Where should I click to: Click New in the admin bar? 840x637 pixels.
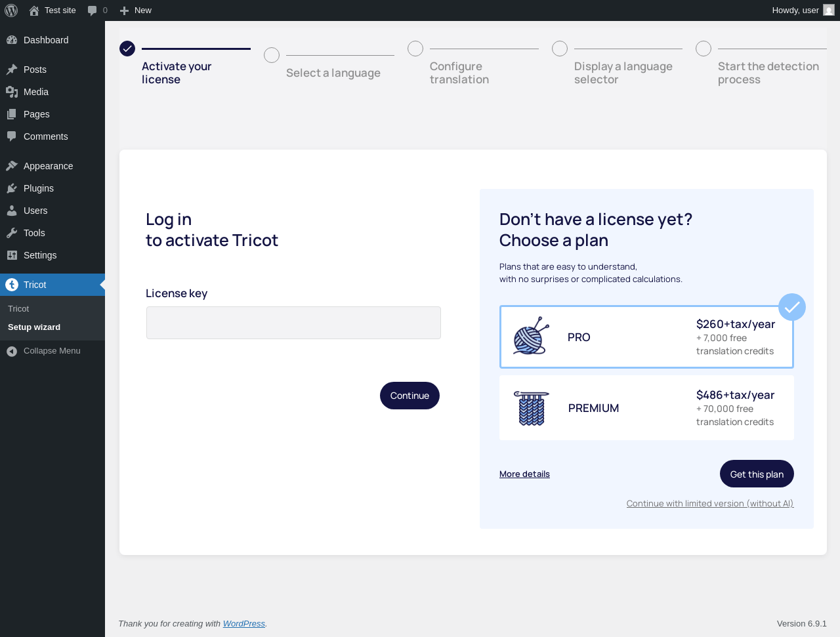pos(143,10)
